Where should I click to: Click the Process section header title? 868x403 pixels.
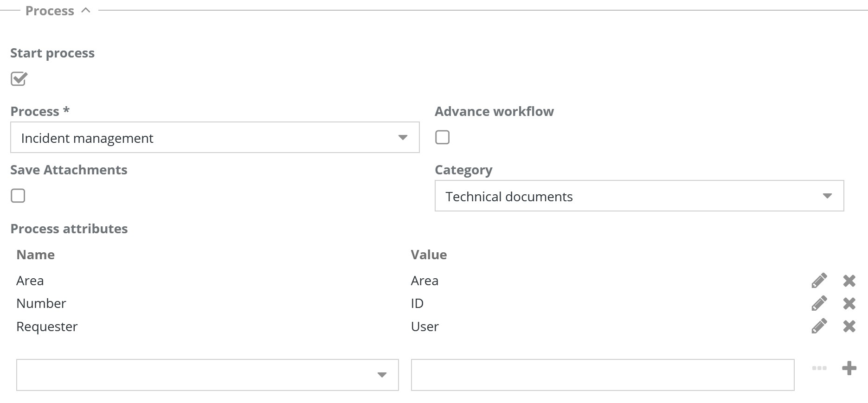coord(50,11)
